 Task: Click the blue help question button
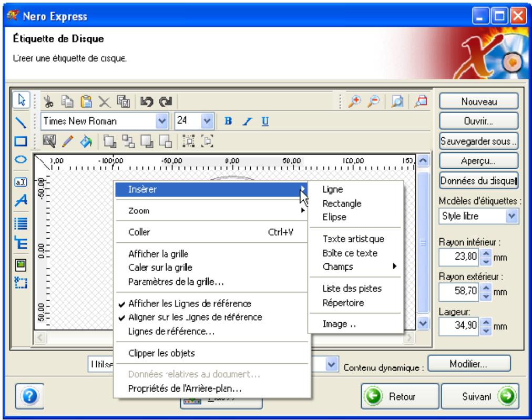tap(29, 396)
